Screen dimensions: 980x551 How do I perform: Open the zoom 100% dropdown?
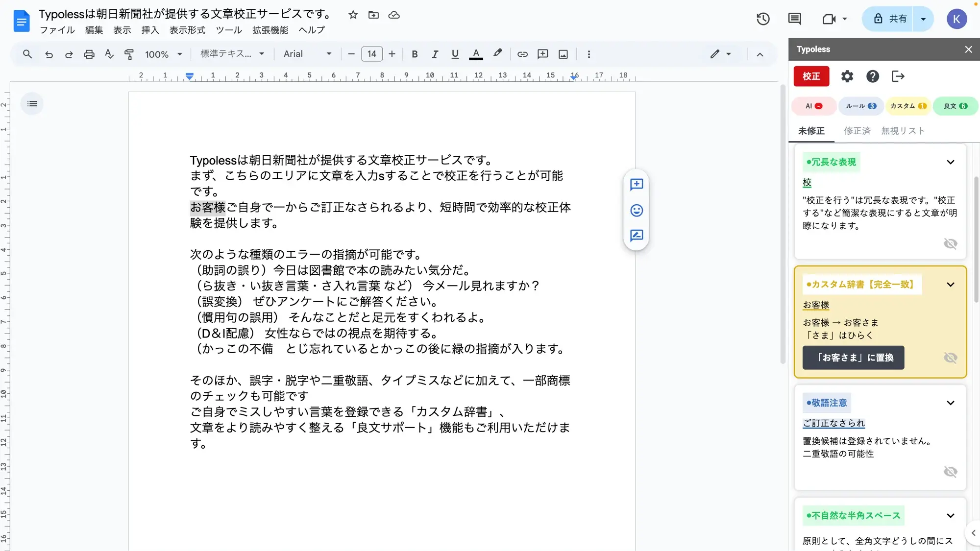point(164,54)
